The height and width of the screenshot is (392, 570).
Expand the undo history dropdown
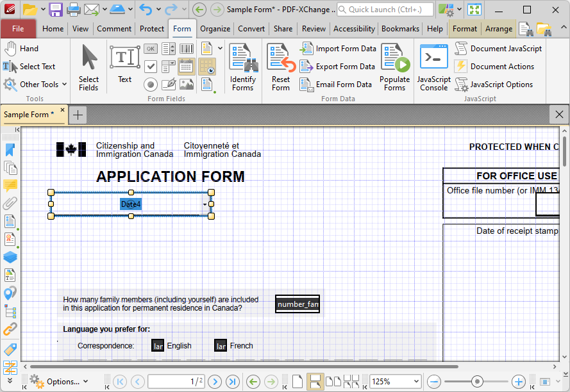click(x=158, y=10)
